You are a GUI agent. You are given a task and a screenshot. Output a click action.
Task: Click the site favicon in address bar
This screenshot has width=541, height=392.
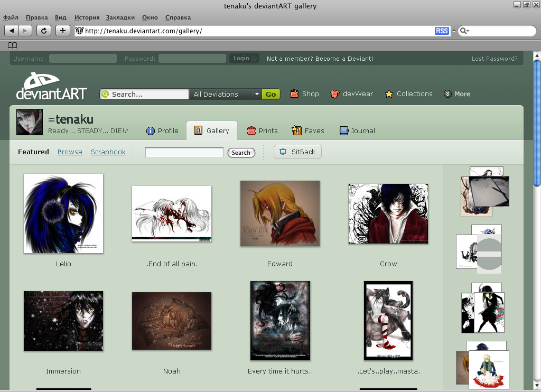(x=79, y=31)
